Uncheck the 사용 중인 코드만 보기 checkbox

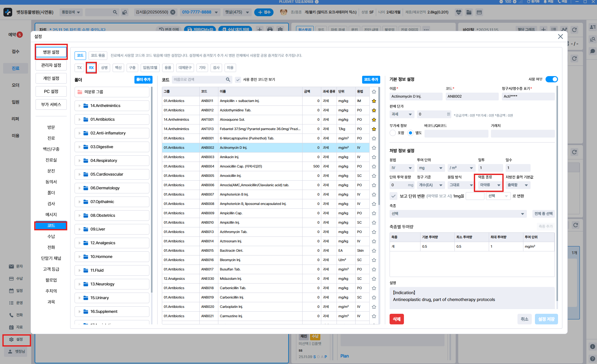click(x=238, y=80)
